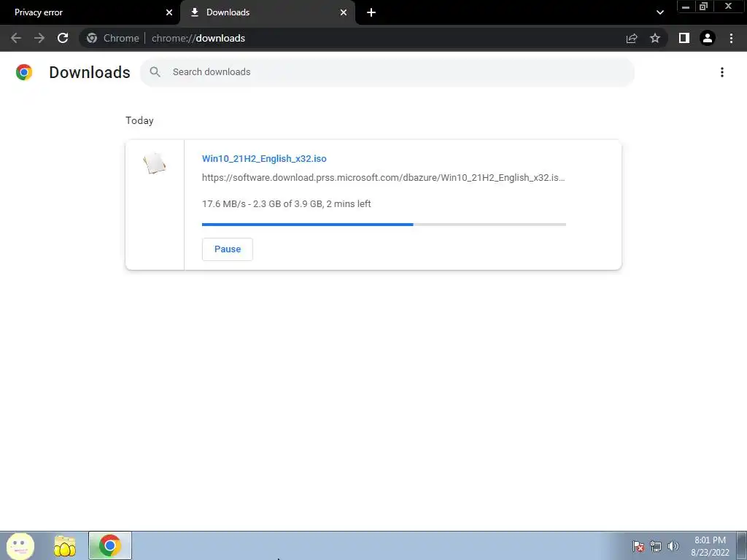Close the Privacy error tab

[169, 12]
